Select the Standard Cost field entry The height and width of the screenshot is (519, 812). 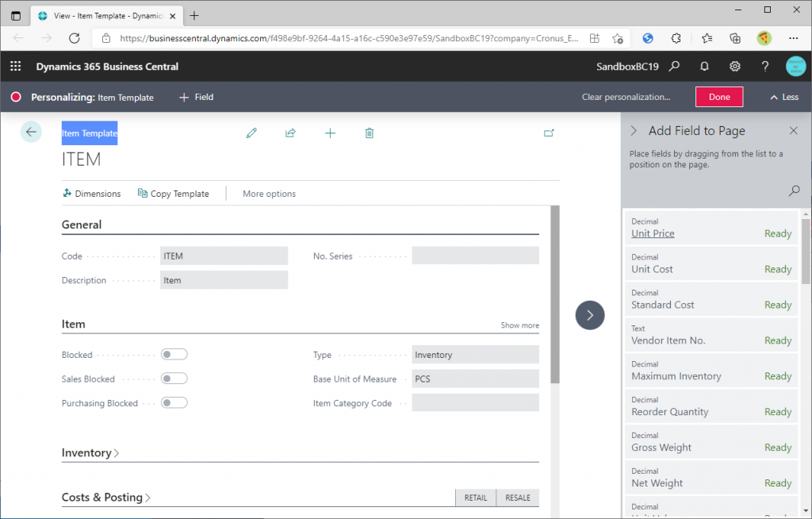(711, 300)
